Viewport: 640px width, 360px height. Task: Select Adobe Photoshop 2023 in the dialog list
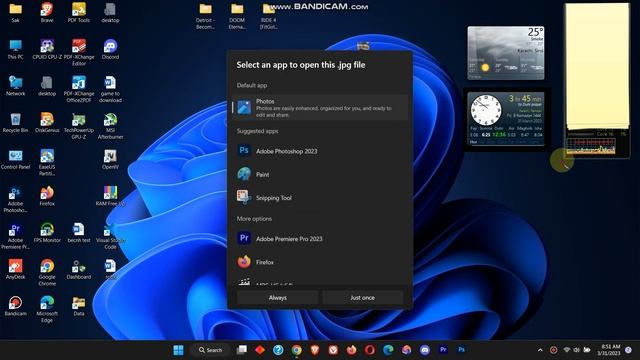point(320,151)
